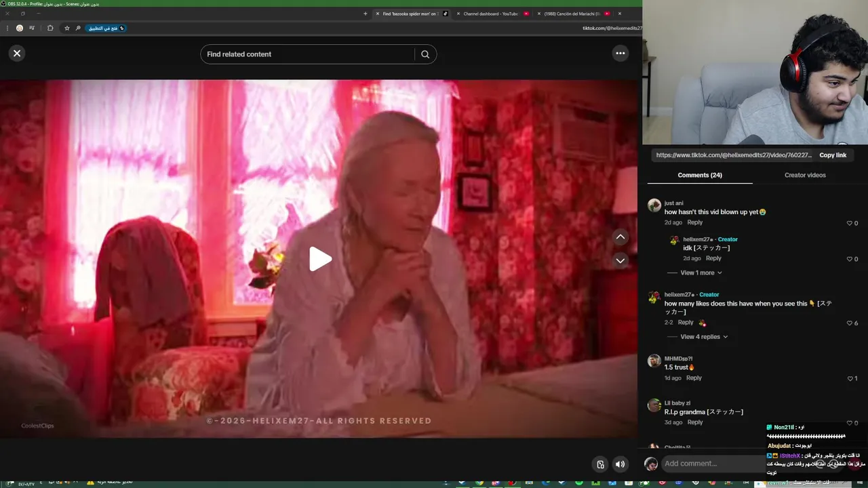Open new browser tab with plus
The width and height of the screenshot is (868, 488).
(365, 14)
